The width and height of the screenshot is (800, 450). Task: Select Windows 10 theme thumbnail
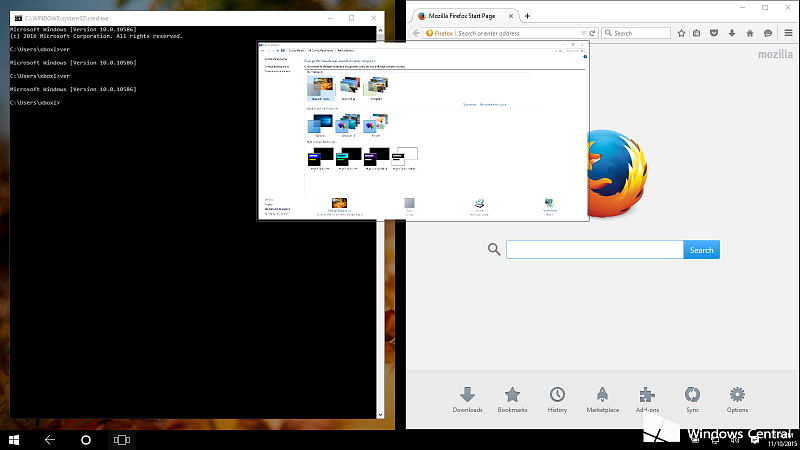tap(348, 126)
